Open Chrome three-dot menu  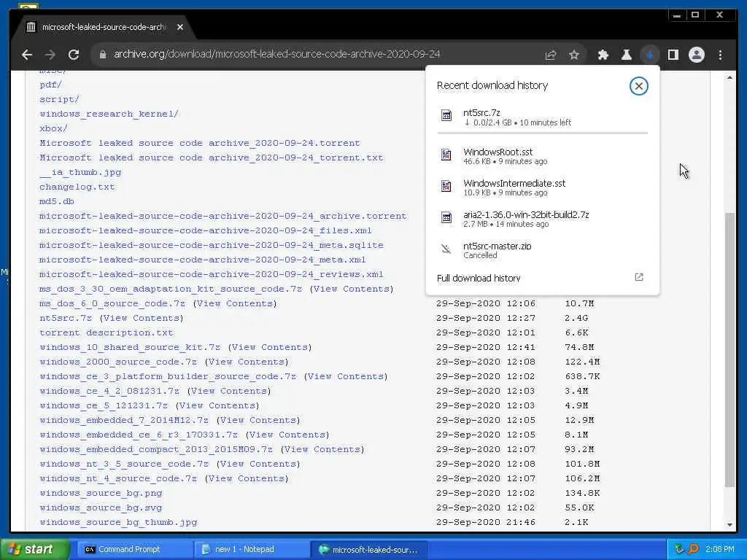coord(720,55)
